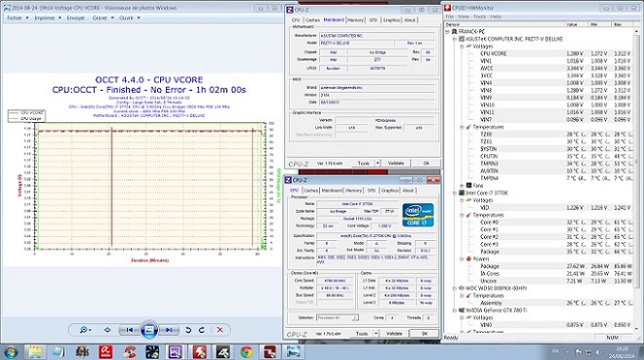
Task: Collapse the FRANCK-PC tree node
Action: click(x=447, y=31)
